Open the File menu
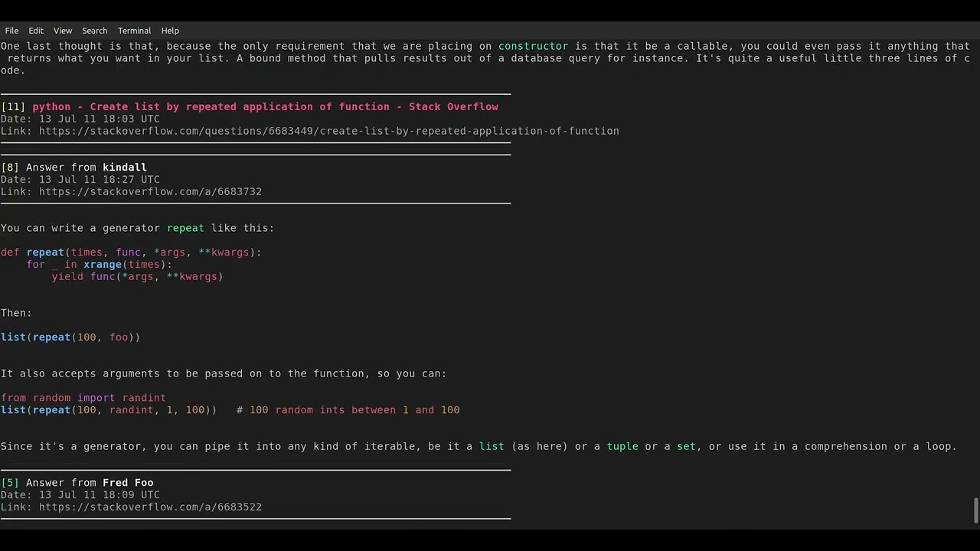This screenshot has width=980, height=551. [11, 31]
